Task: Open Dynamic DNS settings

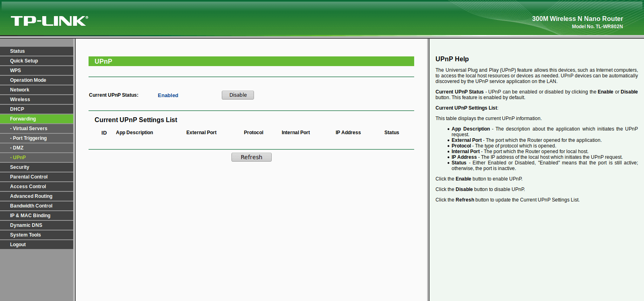Action: pos(37,225)
